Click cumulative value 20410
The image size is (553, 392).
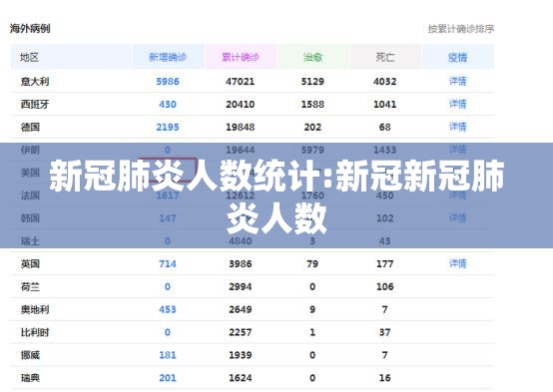click(x=241, y=105)
